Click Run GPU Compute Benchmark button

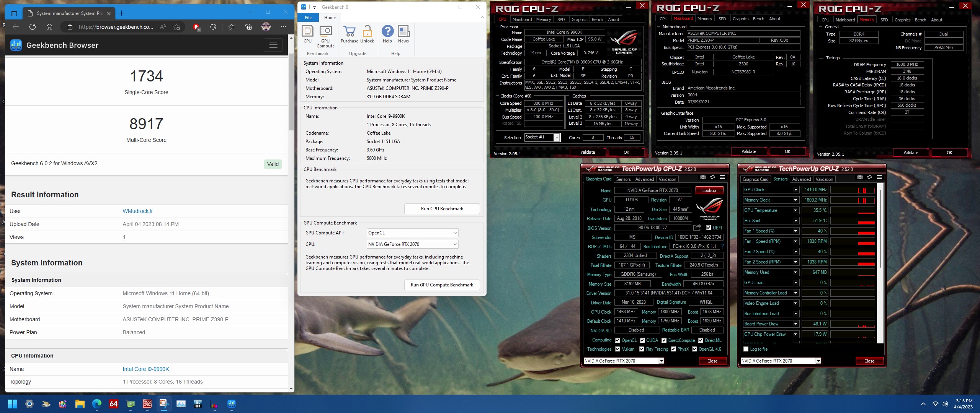[442, 285]
